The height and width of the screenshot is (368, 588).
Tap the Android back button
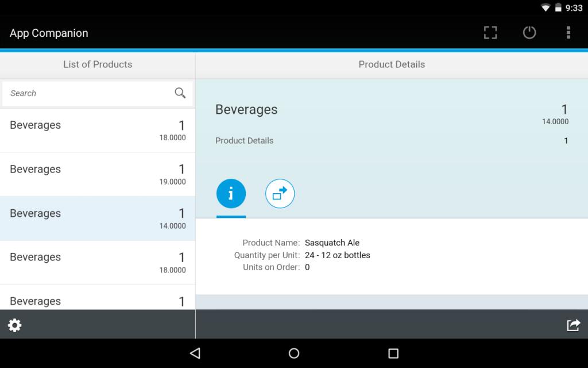pos(195,354)
